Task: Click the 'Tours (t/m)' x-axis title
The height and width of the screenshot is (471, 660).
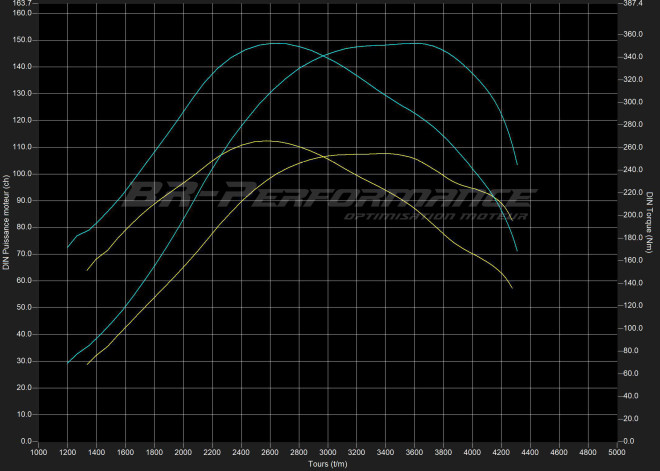Action: pyautogui.click(x=328, y=463)
